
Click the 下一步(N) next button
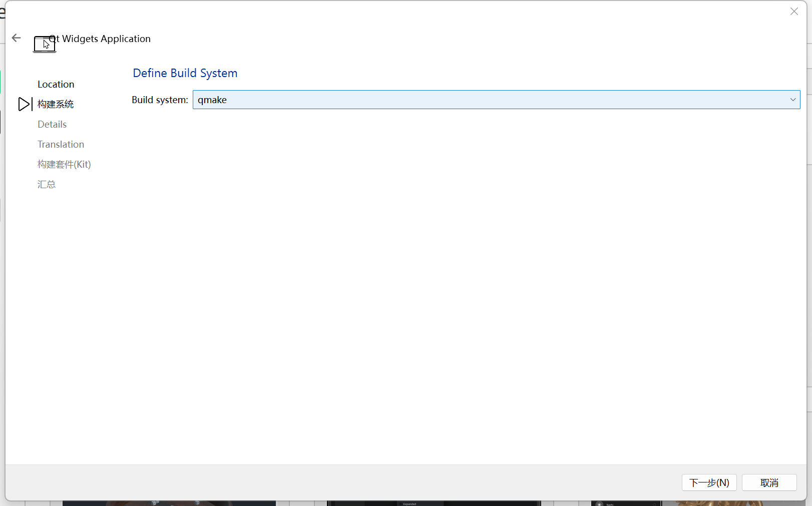click(709, 482)
